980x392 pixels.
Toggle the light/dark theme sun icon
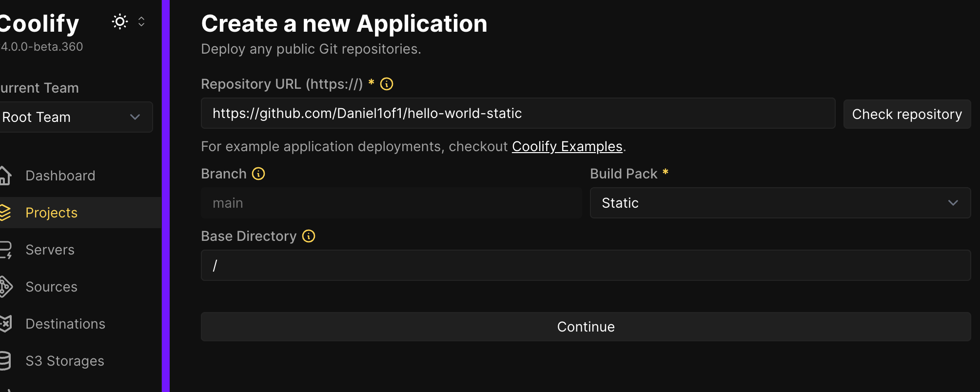point(120,21)
